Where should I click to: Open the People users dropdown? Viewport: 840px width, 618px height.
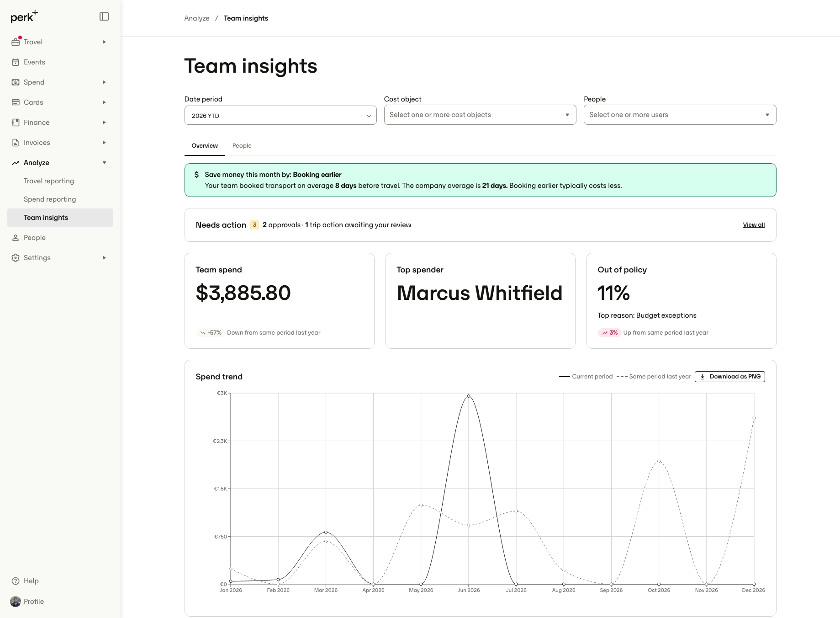coord(680,115)
